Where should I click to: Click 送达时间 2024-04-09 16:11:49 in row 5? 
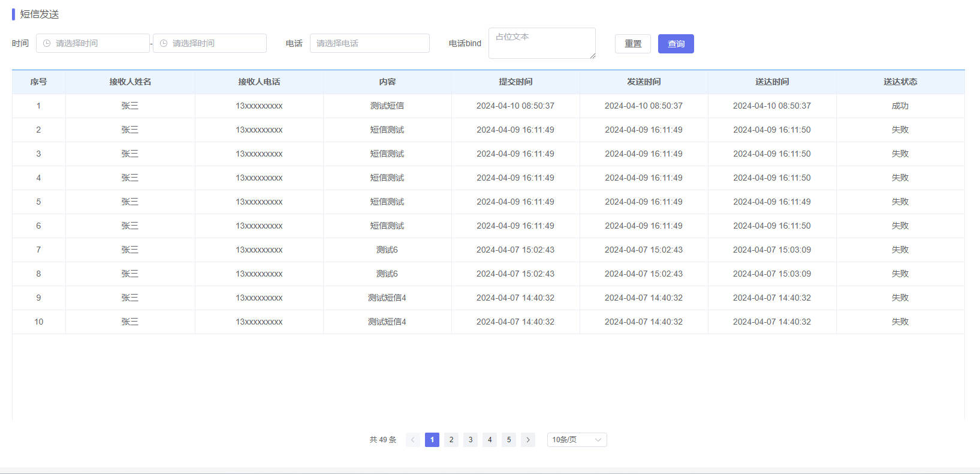click(772, 202)
